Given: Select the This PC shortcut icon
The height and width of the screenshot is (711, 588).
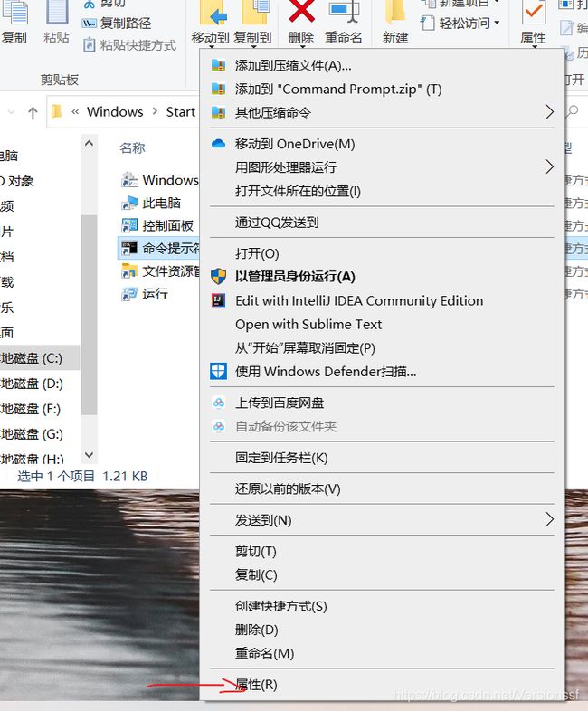Looking at the screenshot, I should (x=129, y=203).
